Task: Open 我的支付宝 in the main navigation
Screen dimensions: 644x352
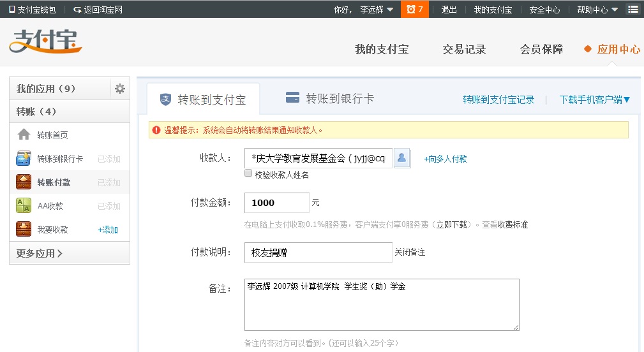Action: coord(382,49)
